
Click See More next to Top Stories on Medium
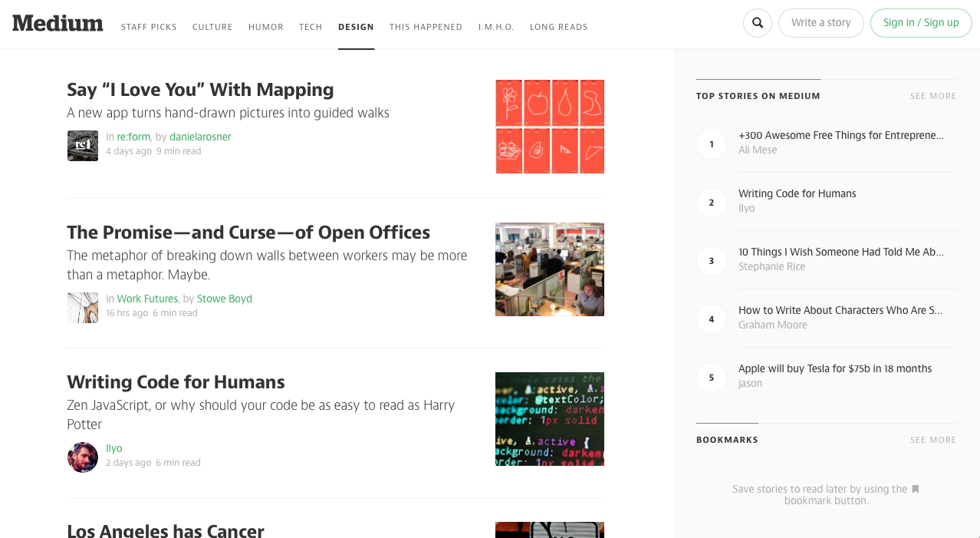tap(933, 96)
